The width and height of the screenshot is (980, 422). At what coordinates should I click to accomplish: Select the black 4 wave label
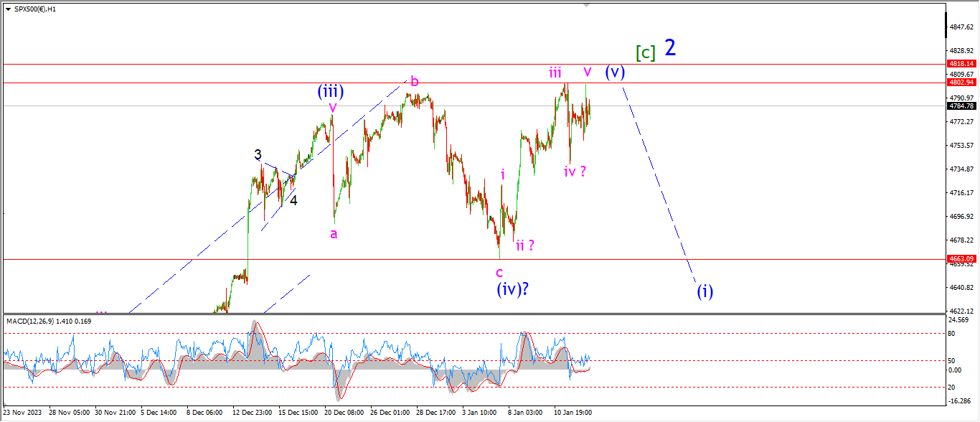pyautogui.click(x=293, y=200)
